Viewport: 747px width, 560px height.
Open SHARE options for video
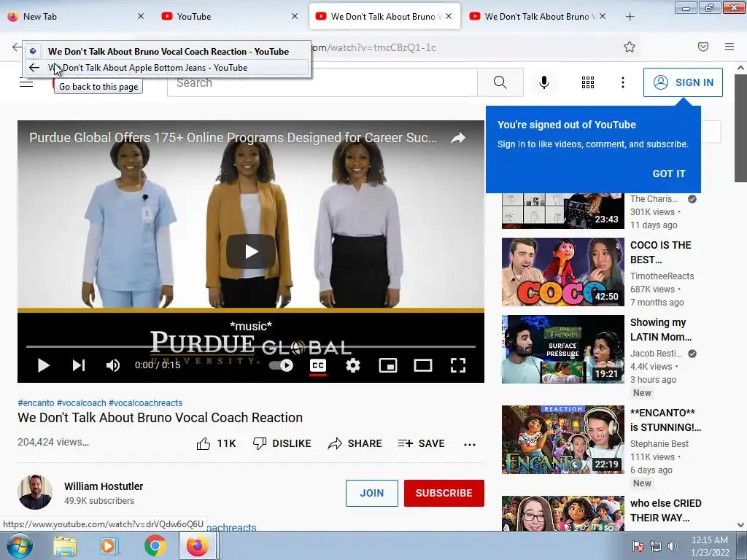[355, 443]
